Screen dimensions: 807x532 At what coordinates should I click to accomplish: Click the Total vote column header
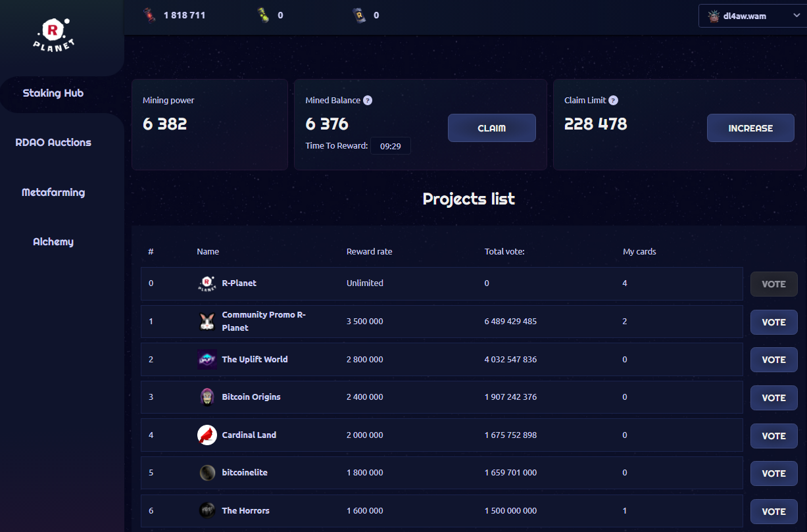click(505, 252)
